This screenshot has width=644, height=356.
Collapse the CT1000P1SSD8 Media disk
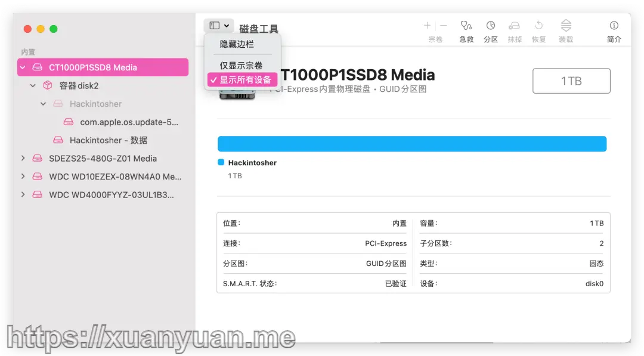[23, 67]
